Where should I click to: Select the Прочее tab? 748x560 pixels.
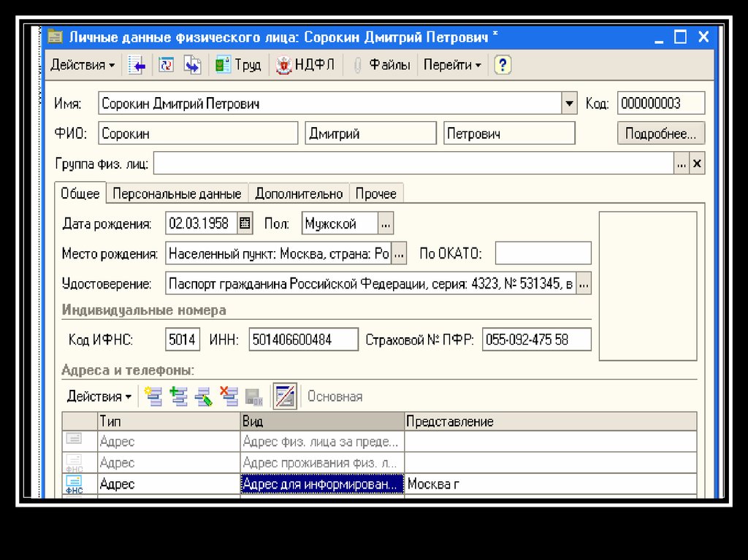[x=375, y=193]
